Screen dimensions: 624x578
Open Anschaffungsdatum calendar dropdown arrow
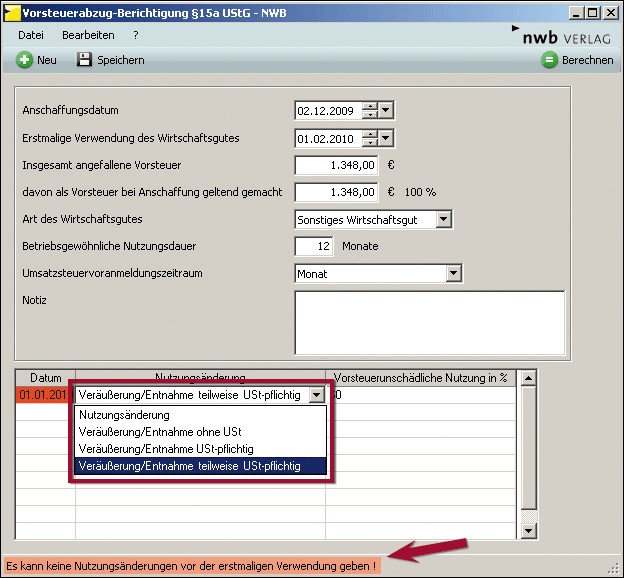(x=387, y=111)
